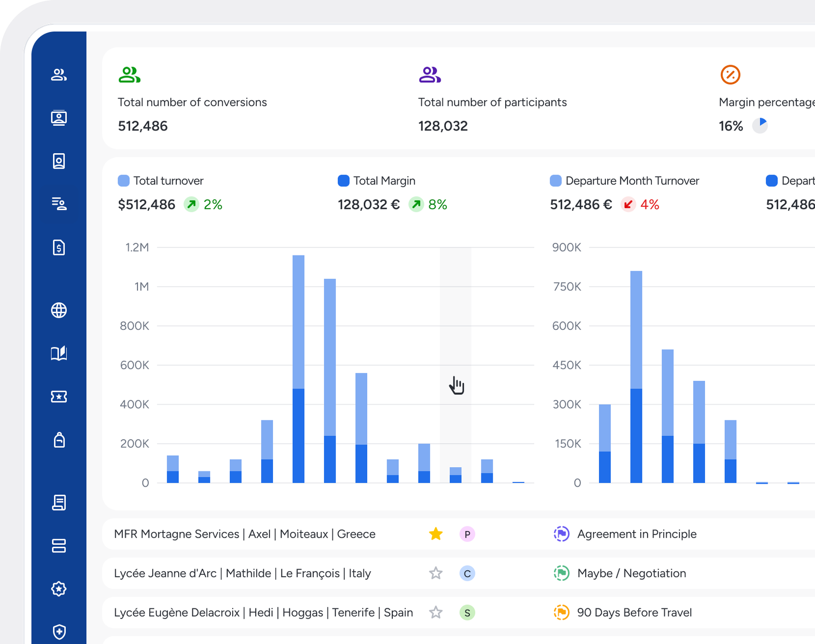Click the settings gear sidebar icon
The width and height of the screenshot is (815, 644).
click(x=59, y=589)
